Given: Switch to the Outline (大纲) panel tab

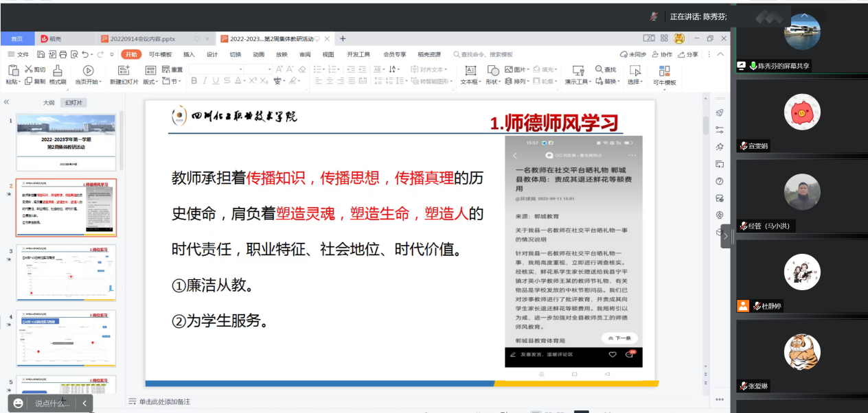Looking at the screenshot, I should [x=49, y=102].
